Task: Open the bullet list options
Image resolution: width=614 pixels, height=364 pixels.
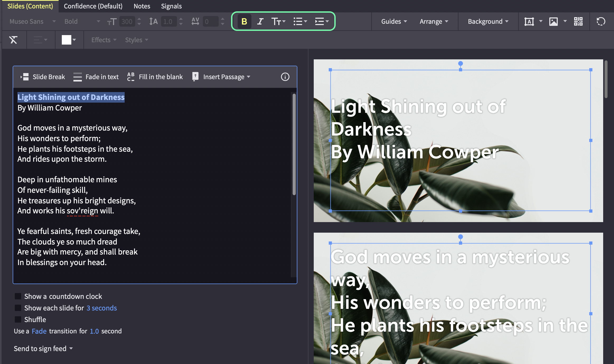Action: pos(300,21)
